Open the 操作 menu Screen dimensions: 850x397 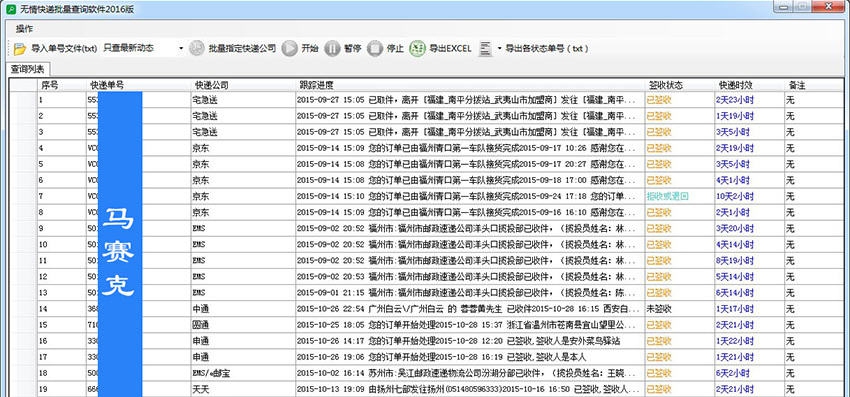coord(24,29)
